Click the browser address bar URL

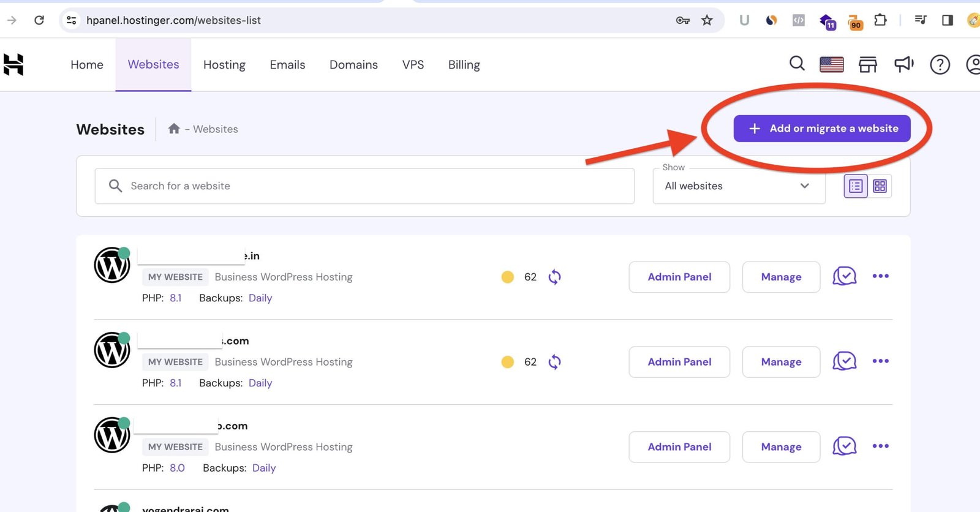[173, 20]
